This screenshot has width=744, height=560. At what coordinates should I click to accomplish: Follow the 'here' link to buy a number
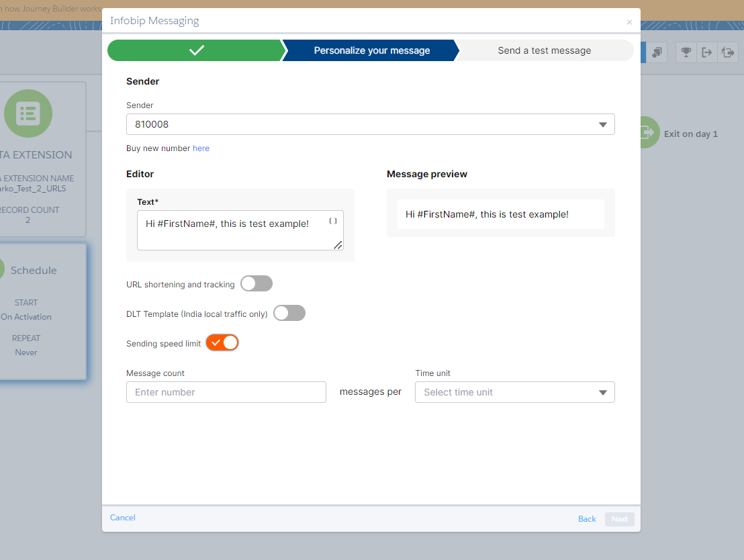201,148
